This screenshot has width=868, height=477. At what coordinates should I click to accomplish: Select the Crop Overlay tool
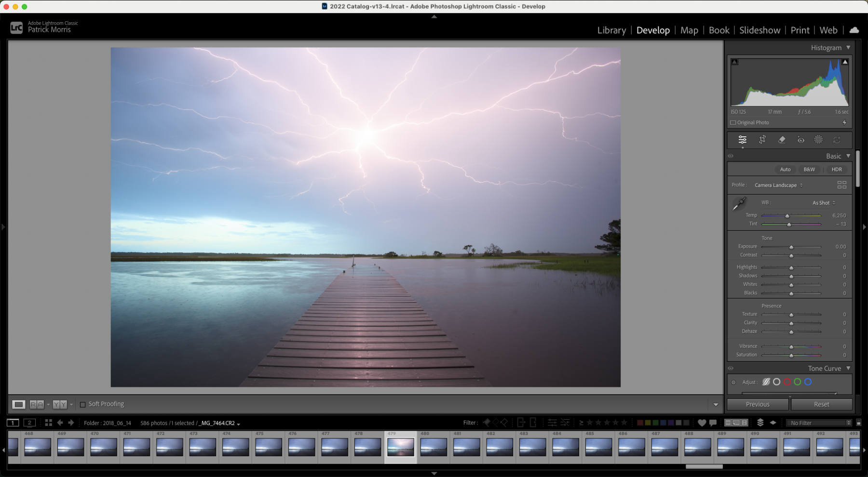coord(762,140)
